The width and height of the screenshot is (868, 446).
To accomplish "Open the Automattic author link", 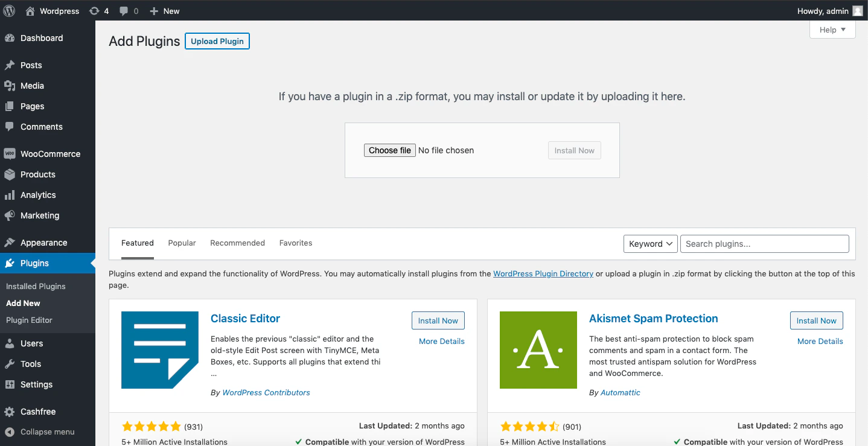I will point(621,392).
